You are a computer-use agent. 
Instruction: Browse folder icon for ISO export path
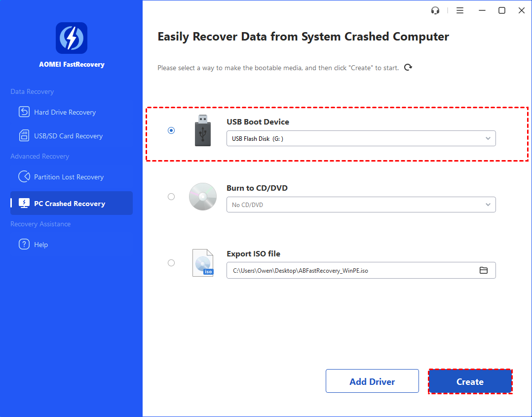484,270
